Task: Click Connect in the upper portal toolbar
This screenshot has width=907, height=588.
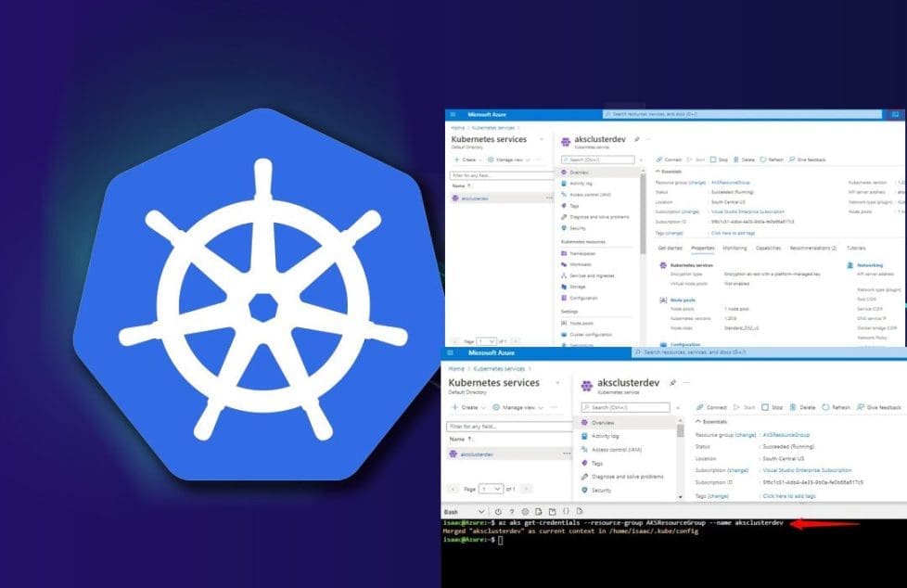Action: click(669, 160)
